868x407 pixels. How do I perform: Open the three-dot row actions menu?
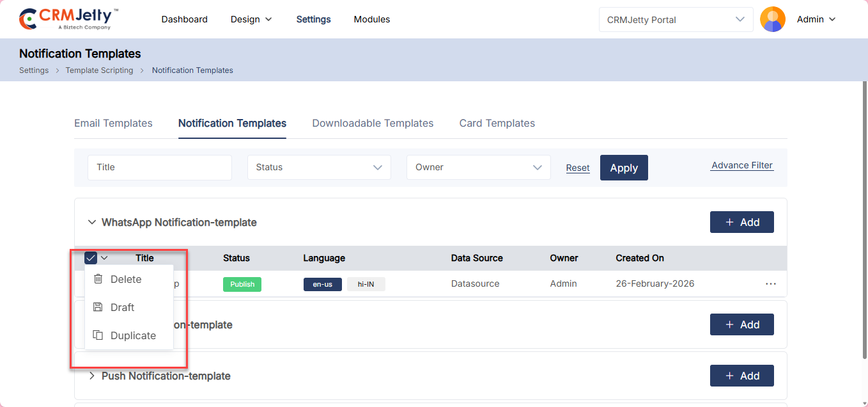(x=770, y=283)
